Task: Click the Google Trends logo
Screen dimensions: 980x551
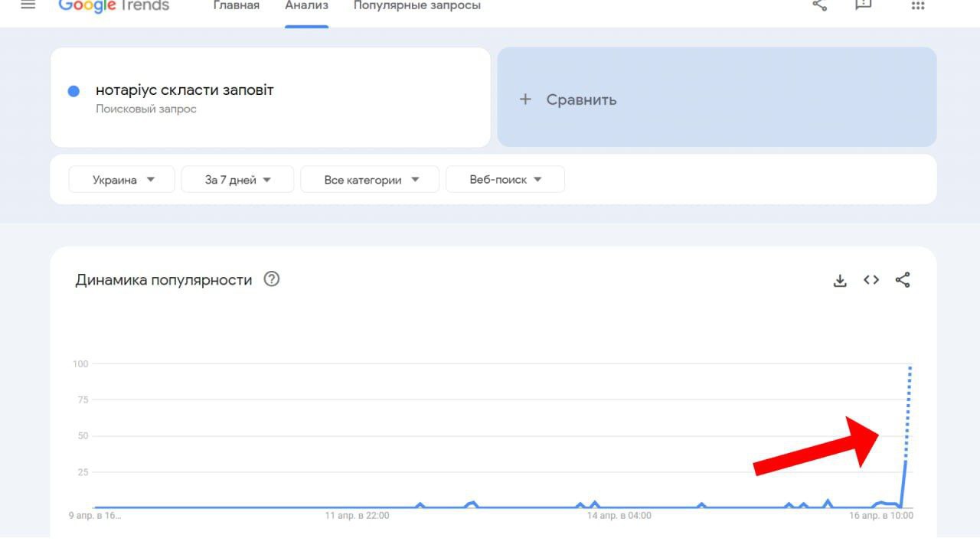Action: coord(114,5)
